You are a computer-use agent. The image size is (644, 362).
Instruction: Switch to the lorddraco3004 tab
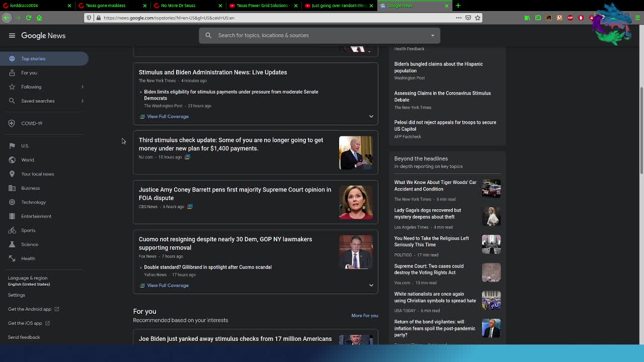37,6
